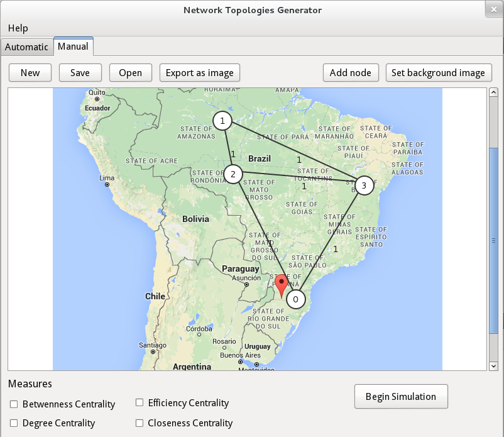Click the red map pin marker
This screenshot has height=437, width=504.
click(x=282, y=285)
